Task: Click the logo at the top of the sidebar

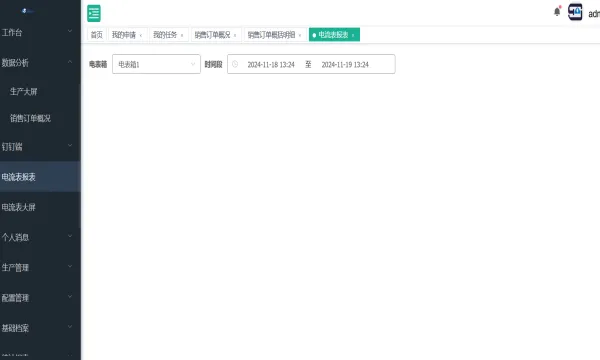Action: pyautogui.click(x=28, y=11)
